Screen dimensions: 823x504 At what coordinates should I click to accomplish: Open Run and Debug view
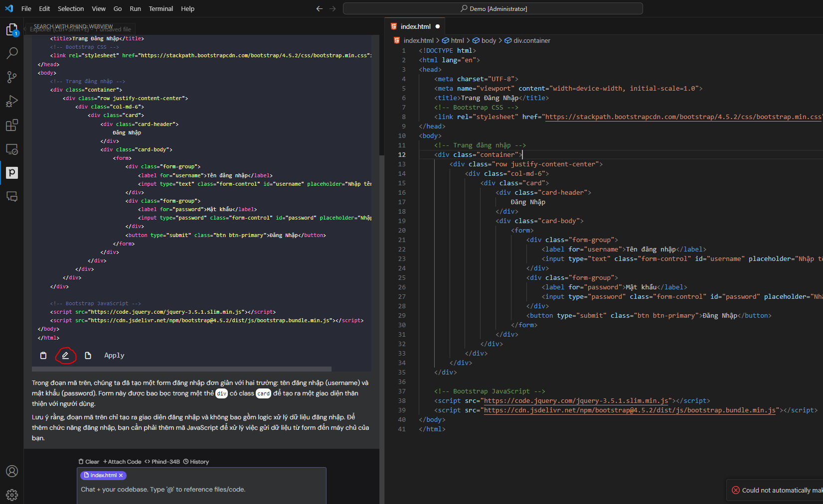(11, 101)
